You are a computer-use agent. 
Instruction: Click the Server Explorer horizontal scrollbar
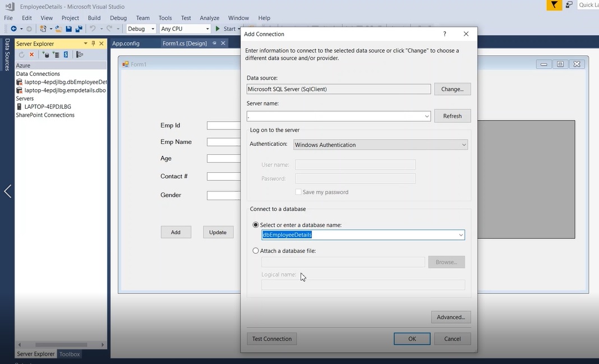(x=61, y=344)
